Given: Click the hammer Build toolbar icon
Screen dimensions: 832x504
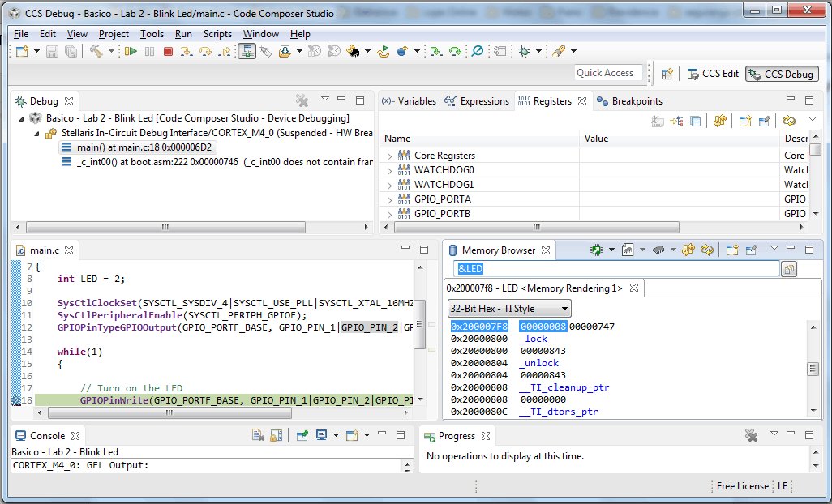Looking at the screenshot, I should click(96, 51).
